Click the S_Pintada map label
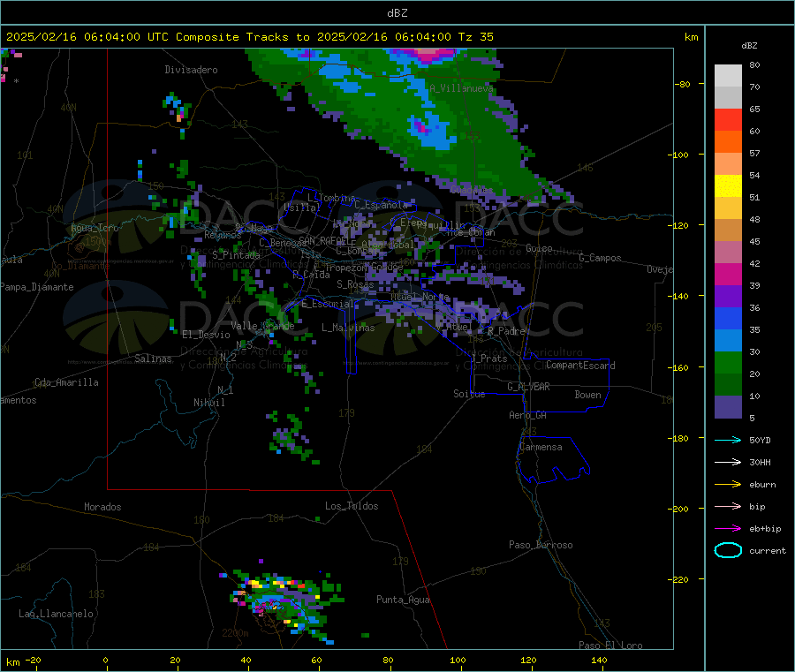This screenshot has height=672, width=795. tap(236, 255)
